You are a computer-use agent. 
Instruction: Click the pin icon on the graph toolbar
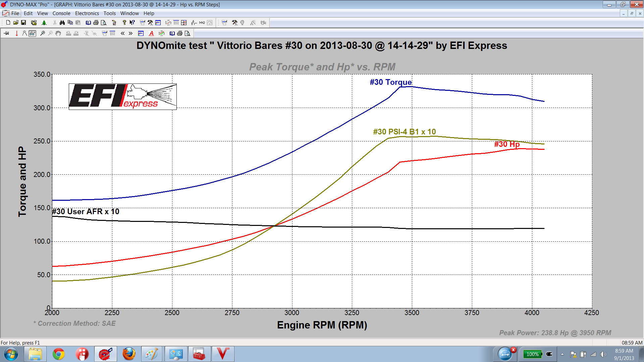point(6,33)
